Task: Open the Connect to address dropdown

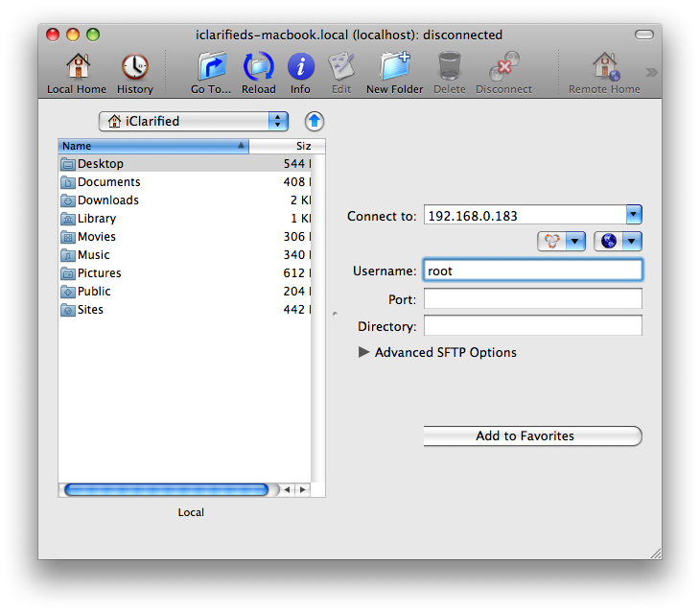Action: point(633,215)
